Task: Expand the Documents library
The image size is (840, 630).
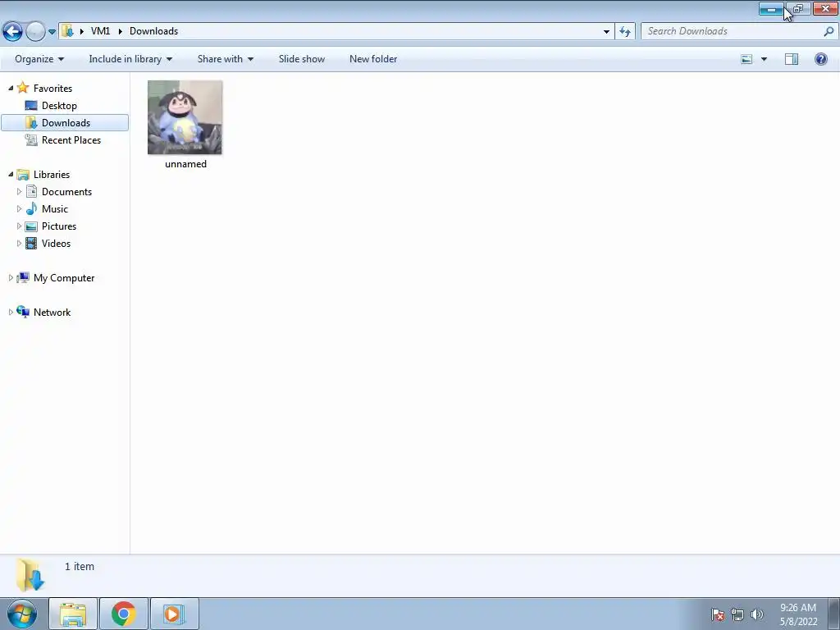Action: point(20,192)
